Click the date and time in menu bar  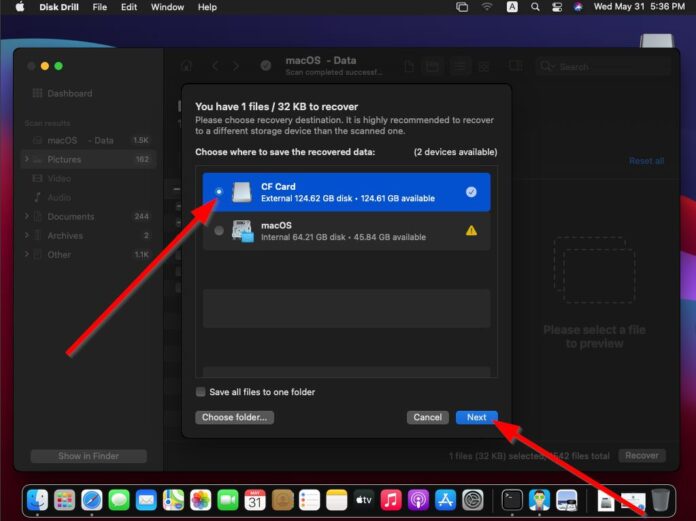[x=639, y=7]
